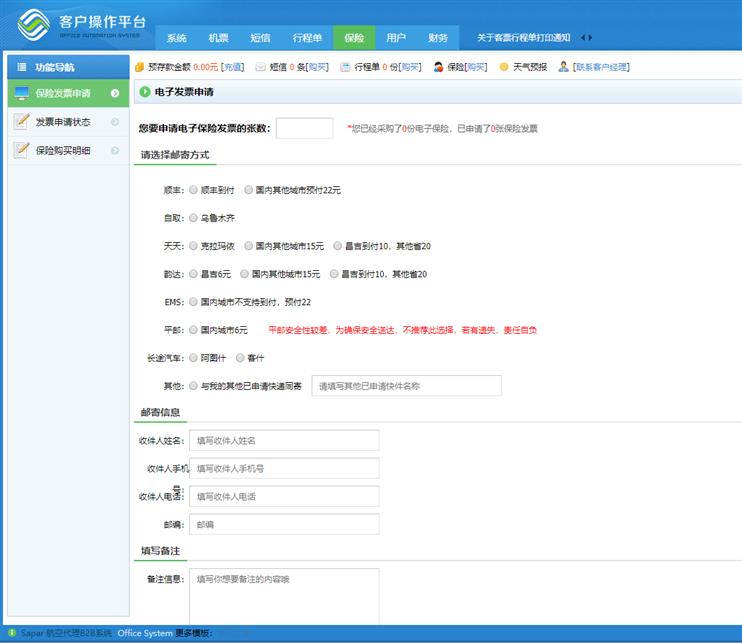Image resolution: width=742 pixels, height=643 pixels.
Task: Click the weather sun icon beside 天气预报
Action: pyautogui.click(x=504, y=67)
